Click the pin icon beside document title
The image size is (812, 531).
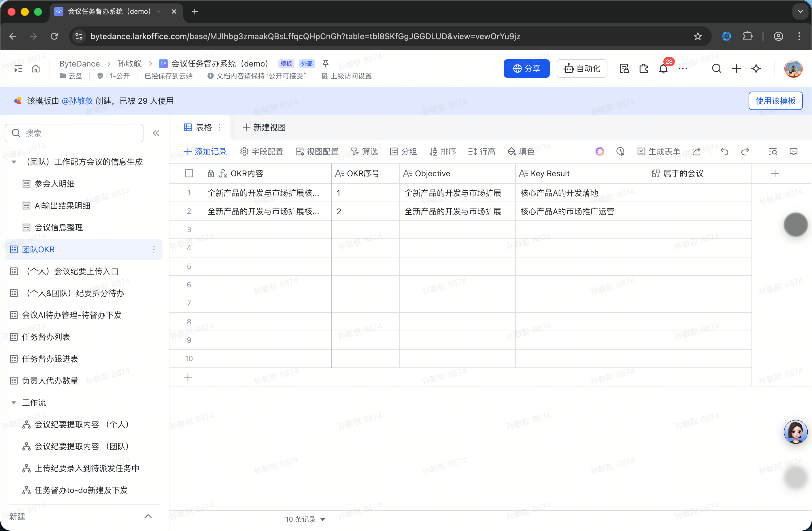(326, 63)
